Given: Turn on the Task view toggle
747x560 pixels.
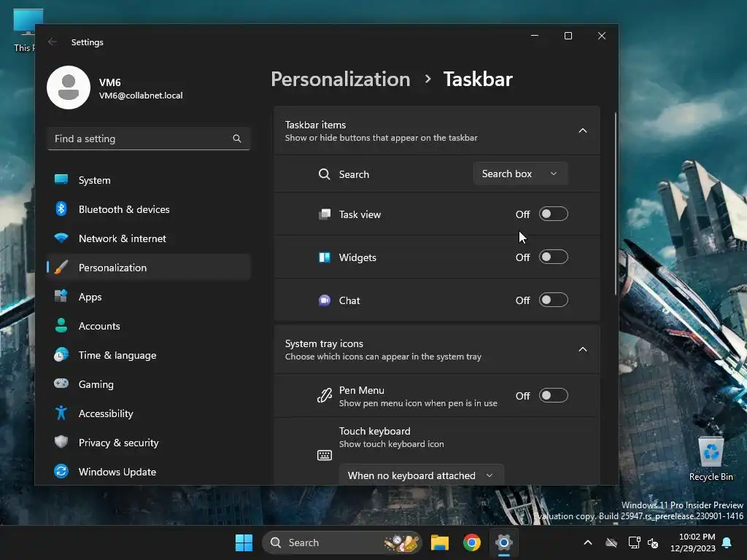Looking at the screenshot, I should tap(553, 214).
